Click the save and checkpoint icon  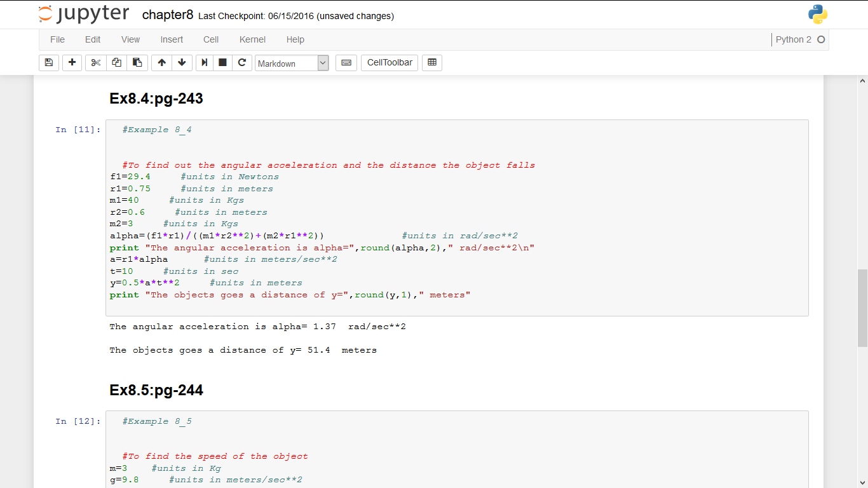(x=49, y=63)
